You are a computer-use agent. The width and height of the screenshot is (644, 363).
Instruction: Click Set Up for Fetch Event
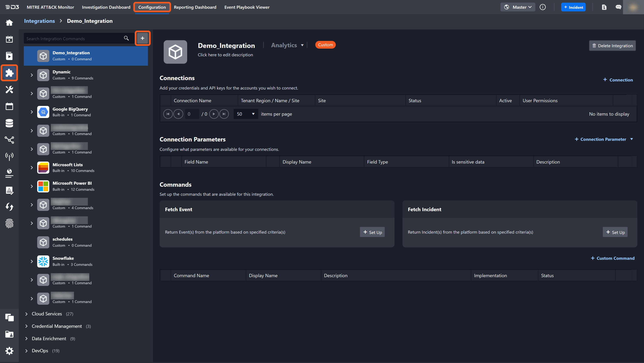coord(372,232)
